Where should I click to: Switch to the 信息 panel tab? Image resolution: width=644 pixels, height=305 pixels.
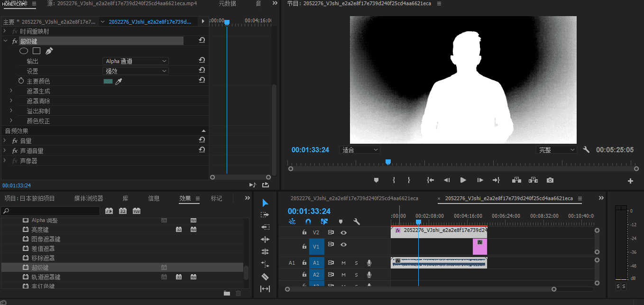[x=154, y=198]
